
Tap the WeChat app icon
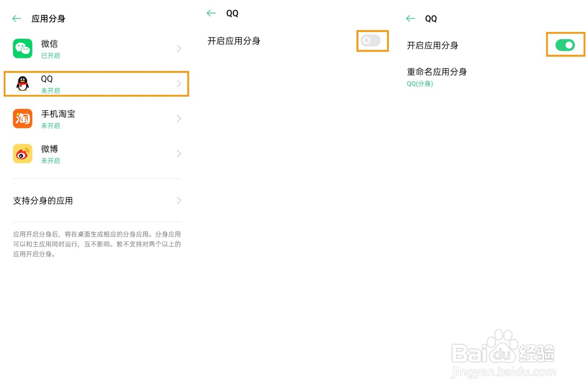point(22,49)
